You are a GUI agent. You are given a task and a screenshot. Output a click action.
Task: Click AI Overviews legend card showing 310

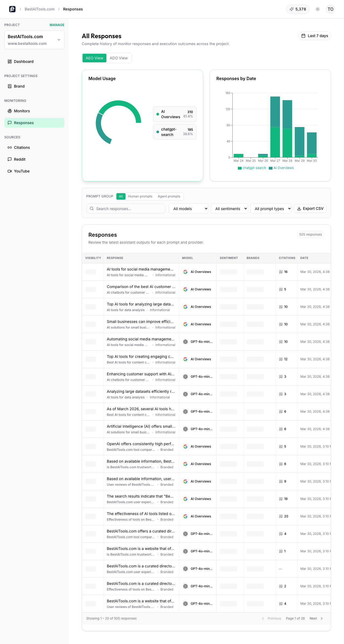175,114
